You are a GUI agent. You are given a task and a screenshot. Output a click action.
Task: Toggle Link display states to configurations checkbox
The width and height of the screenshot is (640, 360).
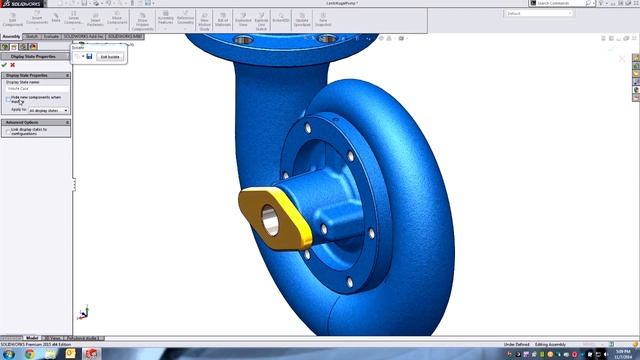click(8, 131)
